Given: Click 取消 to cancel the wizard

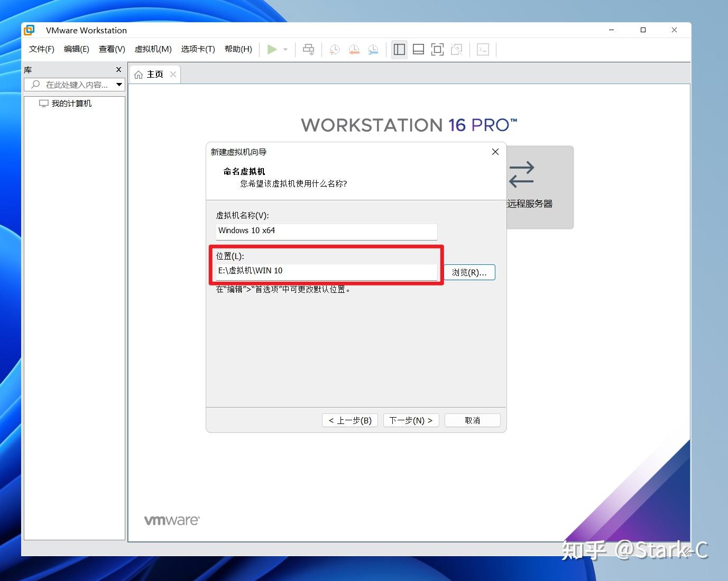Looking at the screenshot, I should (x=472, y=420).
